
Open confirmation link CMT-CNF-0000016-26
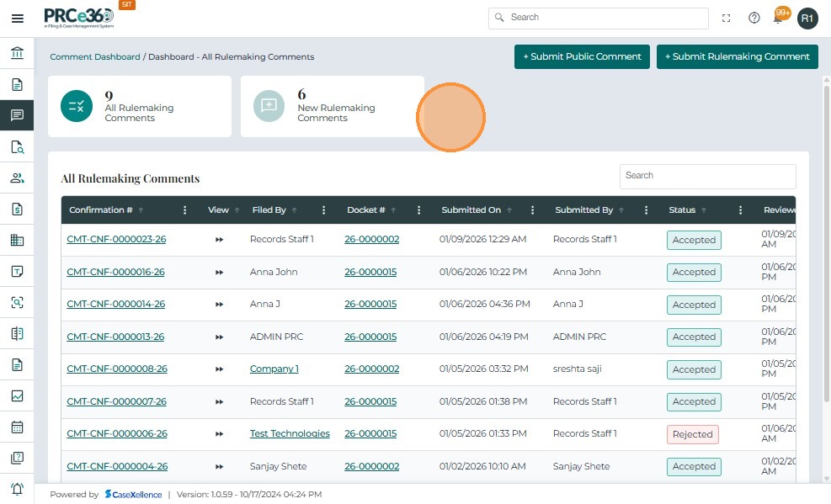tap(115, 273)
